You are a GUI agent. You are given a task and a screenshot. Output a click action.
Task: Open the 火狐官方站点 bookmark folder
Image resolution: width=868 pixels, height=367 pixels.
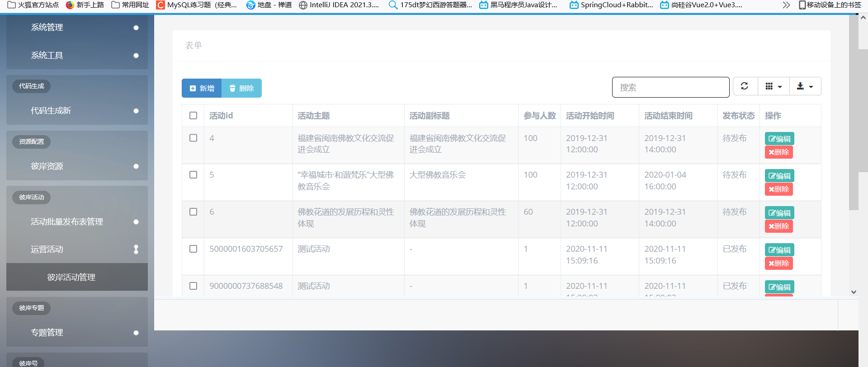[x=33, y=5]
